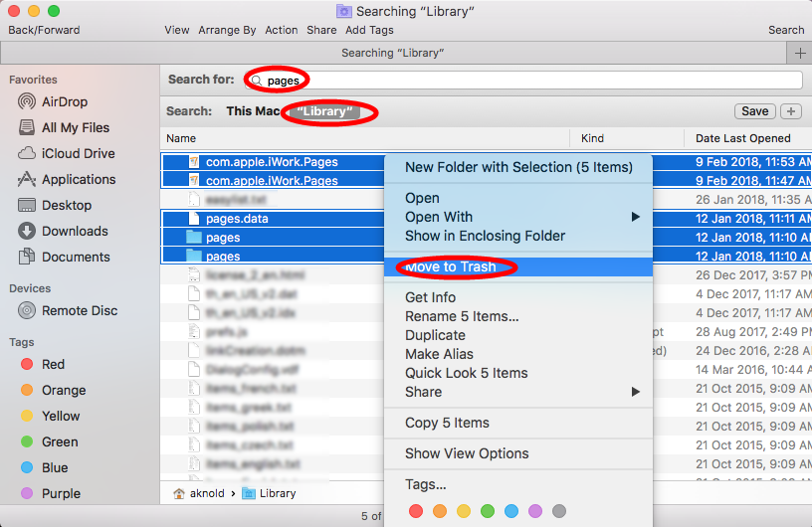Click the Library icon in the window title
812x527 pixels.
343,11
